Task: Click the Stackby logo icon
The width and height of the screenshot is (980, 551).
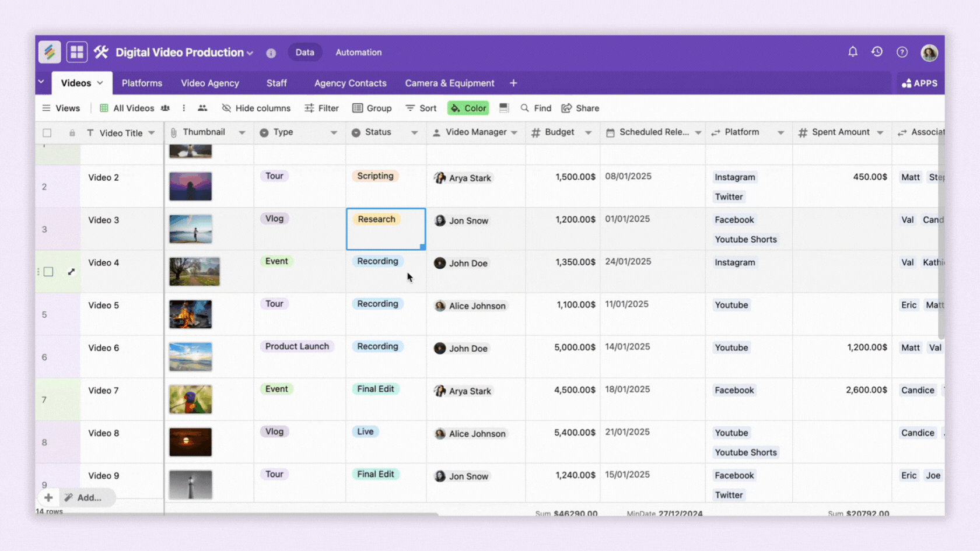Action: click(50, 52)
